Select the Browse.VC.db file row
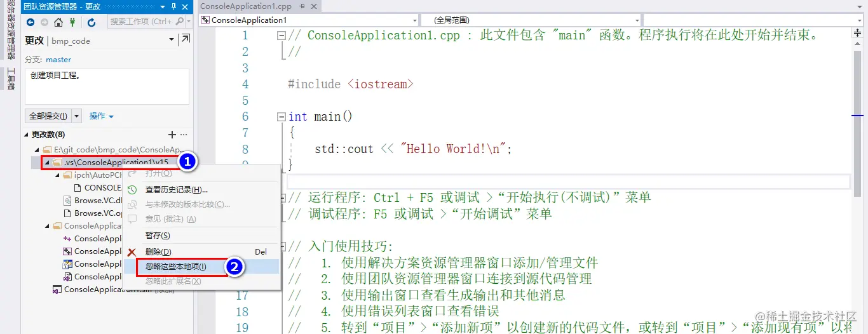868x334 pixels. coord(98,201)
